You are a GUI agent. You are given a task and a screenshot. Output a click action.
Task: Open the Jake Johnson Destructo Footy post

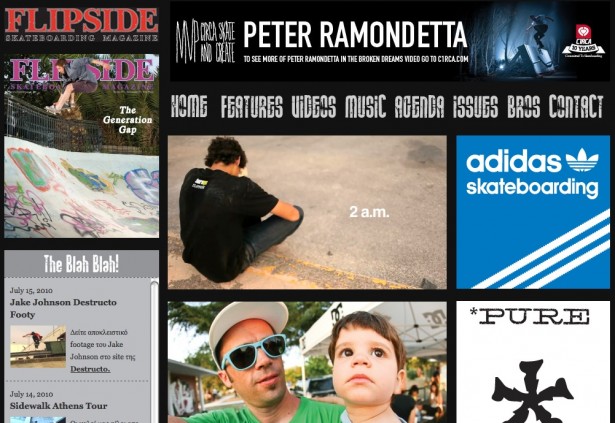pos(63,308)
